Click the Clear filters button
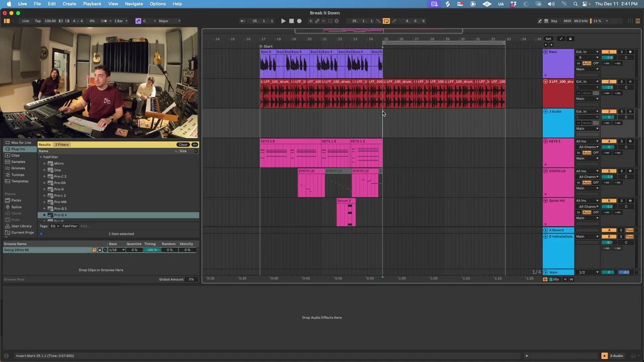This screenshot has width=644, height=362. 183,145
